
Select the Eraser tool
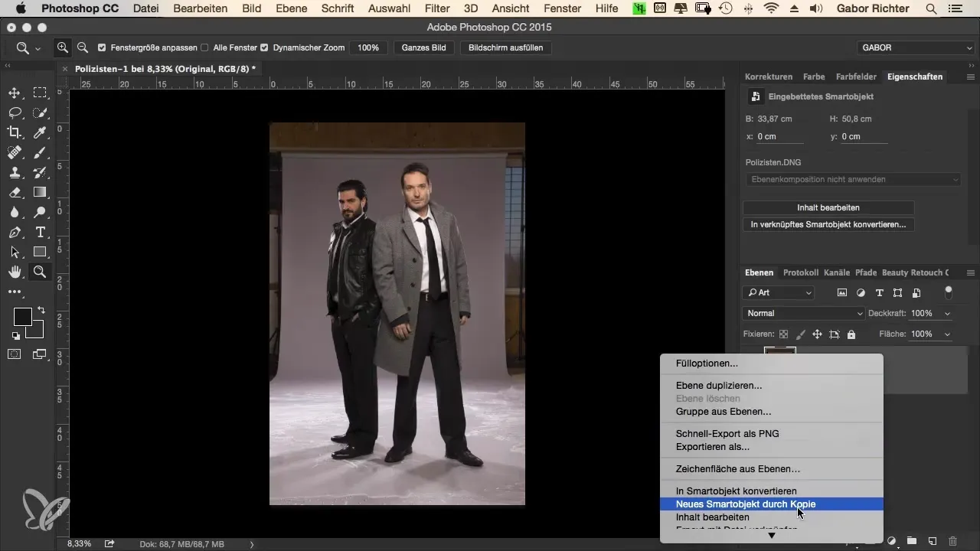point(15,192)
